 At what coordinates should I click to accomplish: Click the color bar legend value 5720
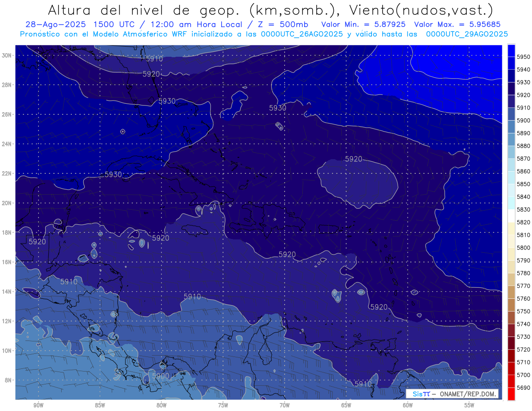point(523,349)
